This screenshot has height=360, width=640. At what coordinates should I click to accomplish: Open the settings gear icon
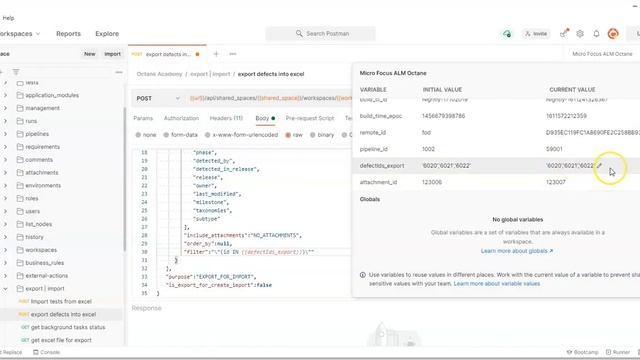[x=580, y=34]
